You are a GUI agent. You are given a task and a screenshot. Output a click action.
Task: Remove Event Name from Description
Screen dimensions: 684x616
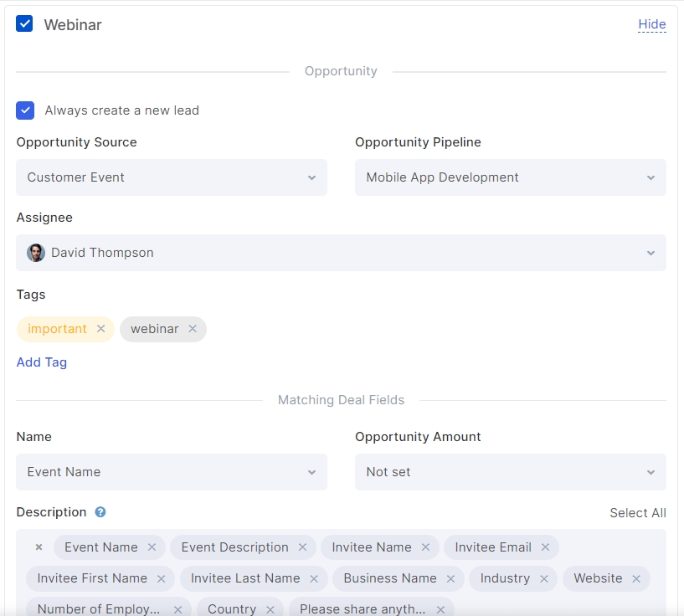[x=152, y=547]
